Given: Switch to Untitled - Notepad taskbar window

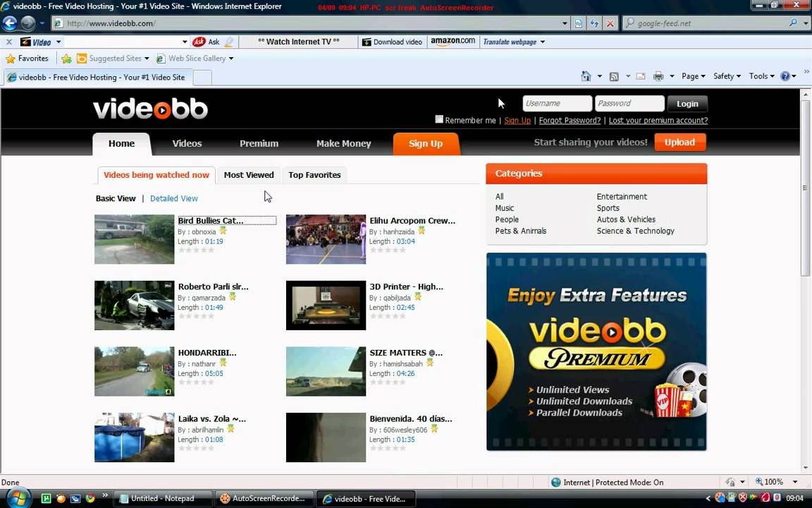Looking at the screenshot, I should pos(162,499).
